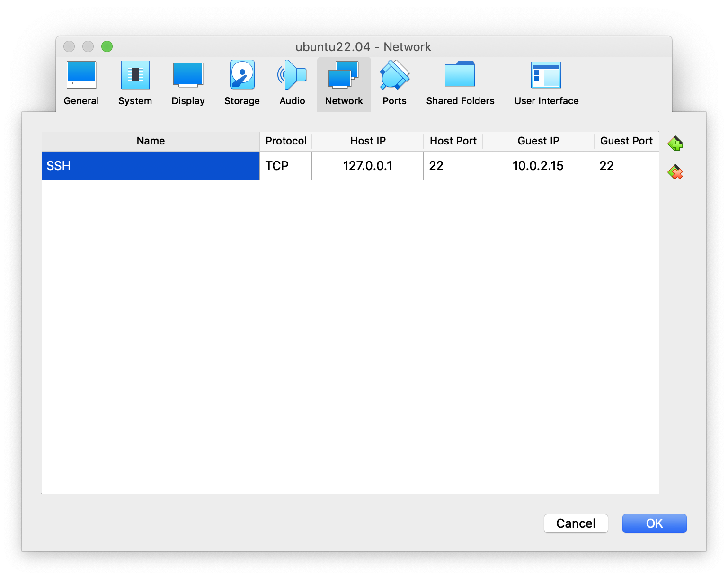Open the Shared Folders icon
This screenshot has height=577, width=728.
point(460,75)
